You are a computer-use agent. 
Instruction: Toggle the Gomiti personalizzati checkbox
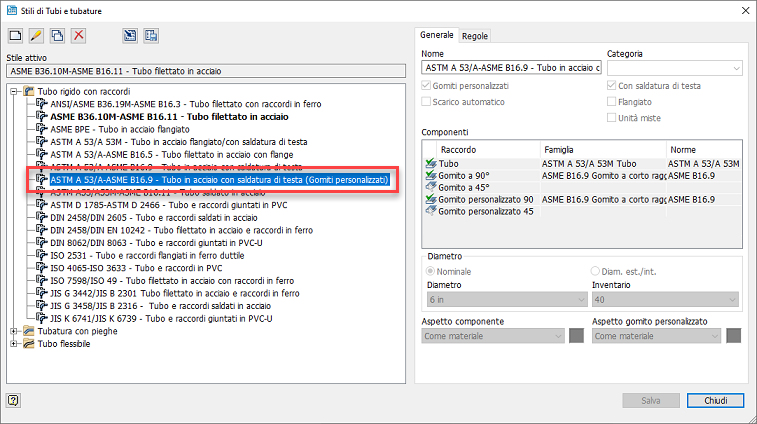point(426,85)
